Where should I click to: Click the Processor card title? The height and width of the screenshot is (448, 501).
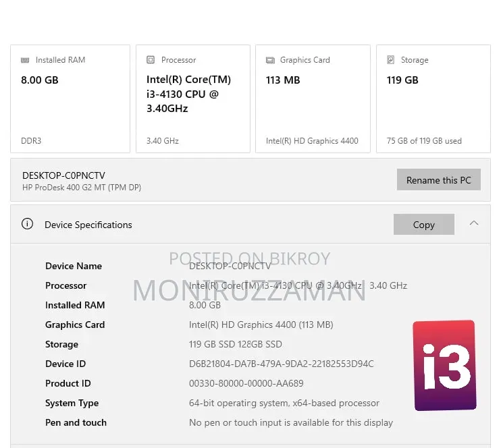[x=179, y=60]
